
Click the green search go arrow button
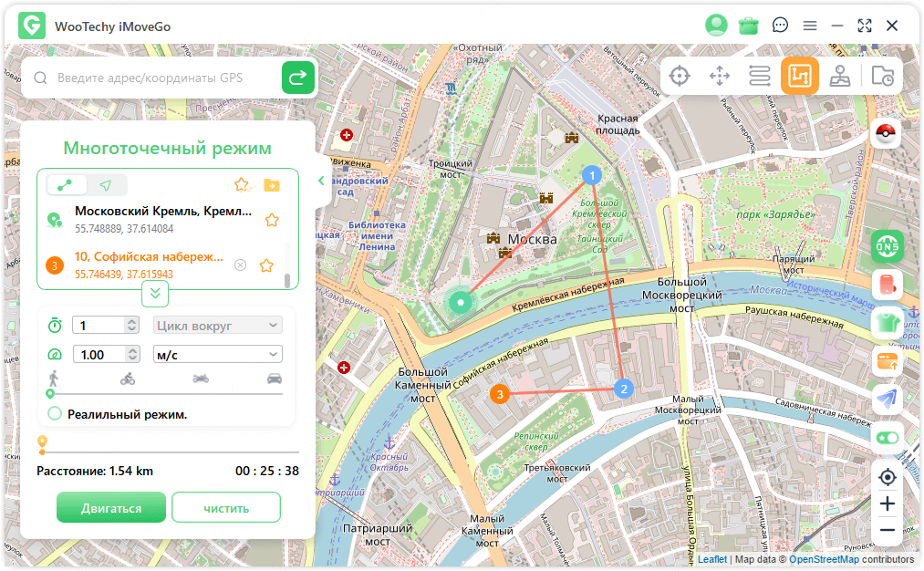[297, 78]
